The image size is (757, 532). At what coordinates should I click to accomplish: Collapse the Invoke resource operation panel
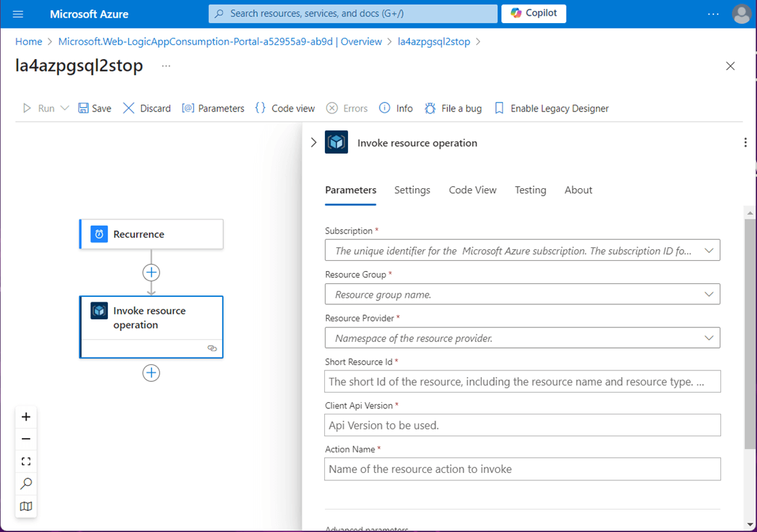click(313, 143)
